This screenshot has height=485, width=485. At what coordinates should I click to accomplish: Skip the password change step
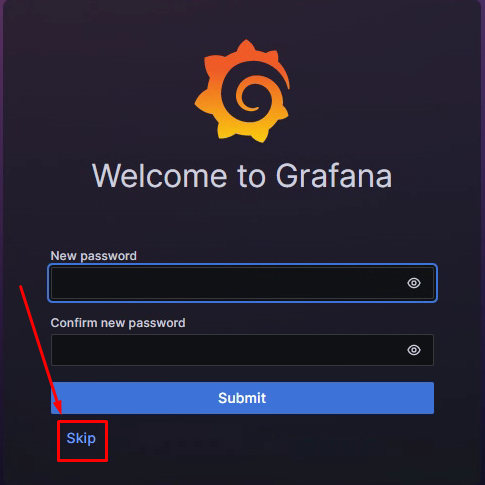81,438
